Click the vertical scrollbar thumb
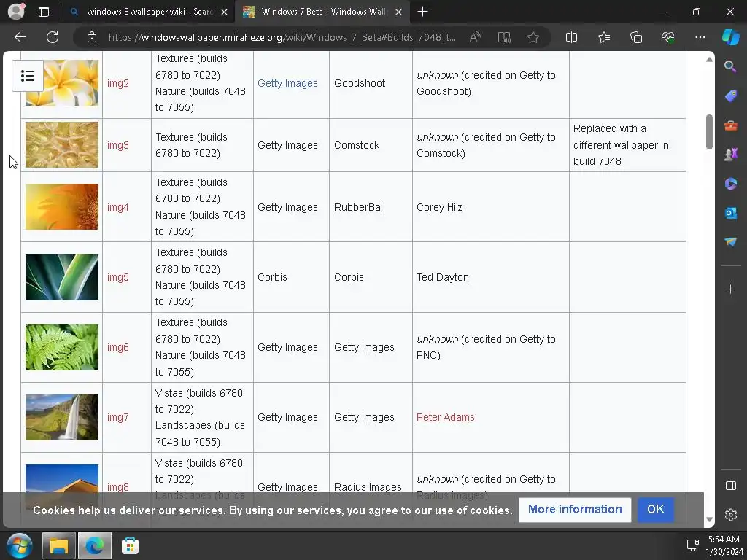The image size is (747, 560). point(709,132)
